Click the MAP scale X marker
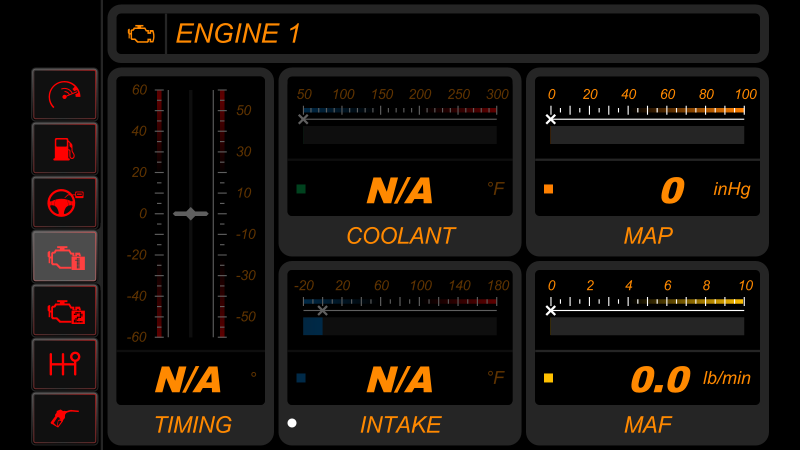Screen dimensions: 800x450 [x=551, y=119]
